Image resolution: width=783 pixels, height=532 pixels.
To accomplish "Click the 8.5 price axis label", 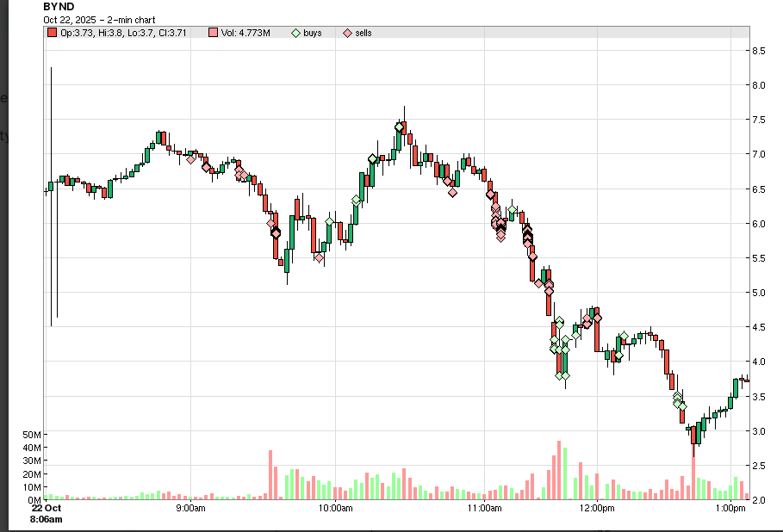I will 759,51.
